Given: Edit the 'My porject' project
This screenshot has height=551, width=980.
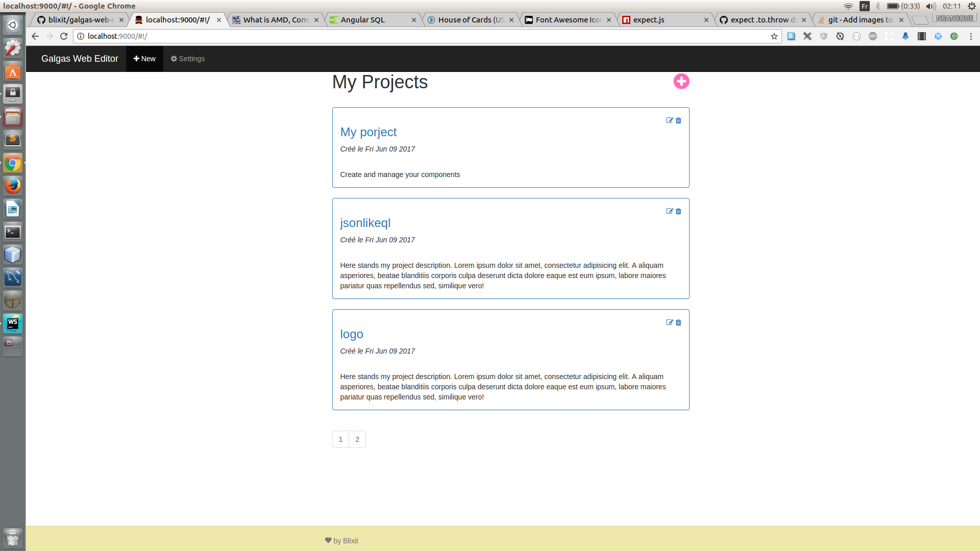Looking at the screenshot, I should 669,120.
